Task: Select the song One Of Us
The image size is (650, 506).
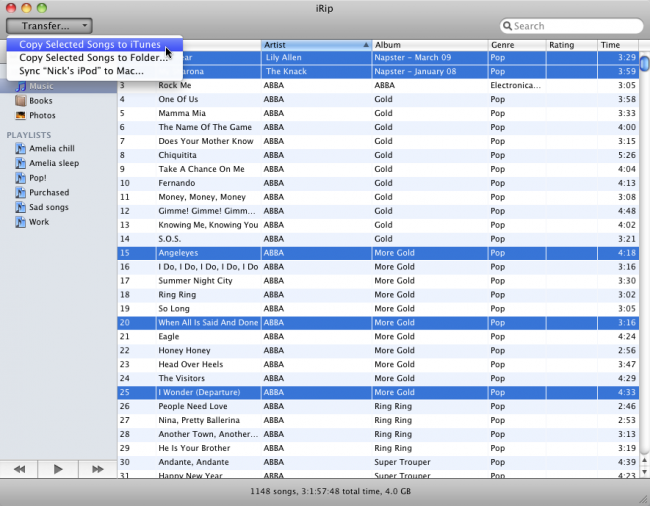Action: 378,99
